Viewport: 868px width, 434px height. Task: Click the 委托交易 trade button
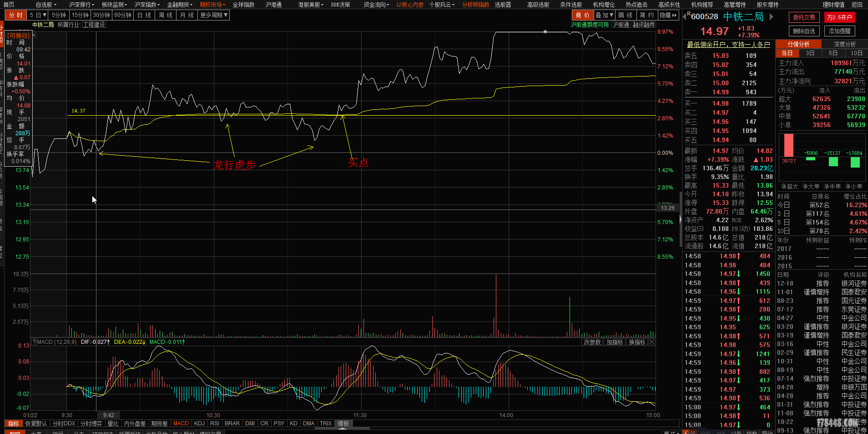[804, 17]
